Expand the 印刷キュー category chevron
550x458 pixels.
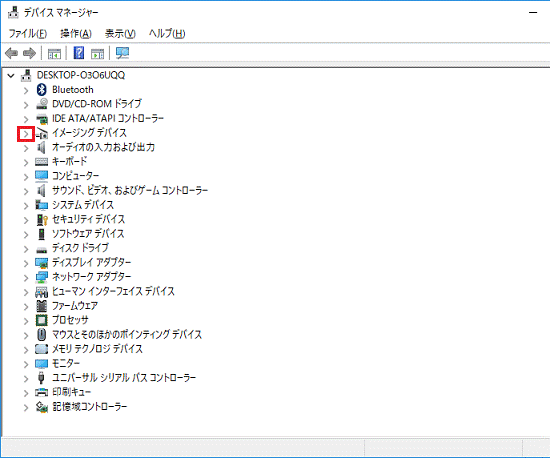pos(26,393)
